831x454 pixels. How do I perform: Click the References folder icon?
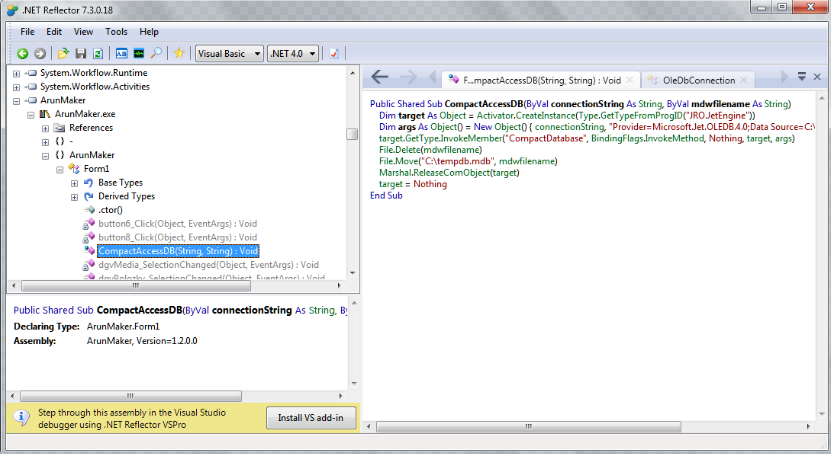pos(59,128)
